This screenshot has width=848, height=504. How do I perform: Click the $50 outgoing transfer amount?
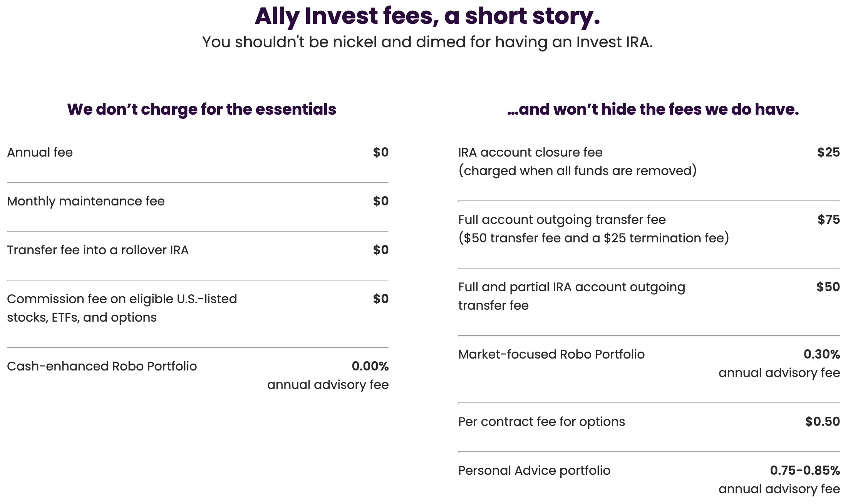[x=828, y=287]
